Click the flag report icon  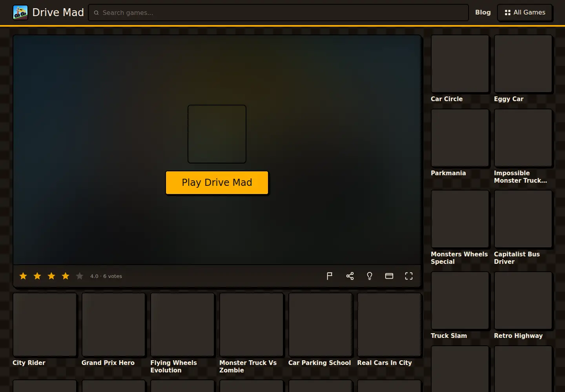(330, 276)
